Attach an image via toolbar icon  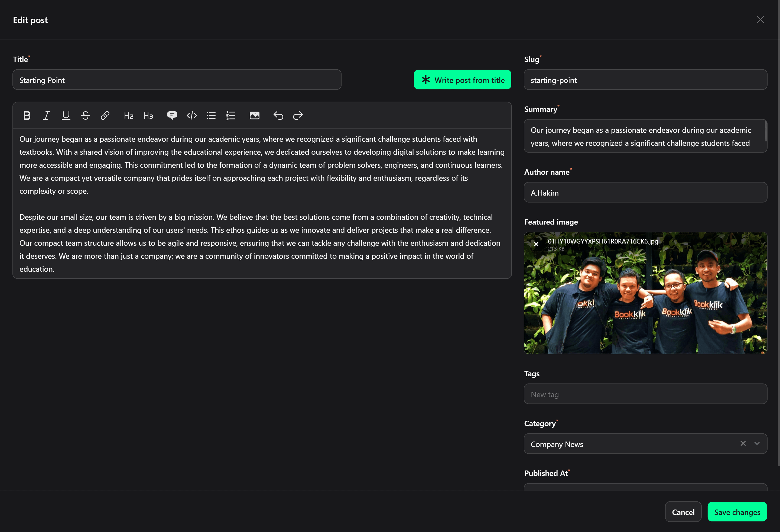click(254, 116)
